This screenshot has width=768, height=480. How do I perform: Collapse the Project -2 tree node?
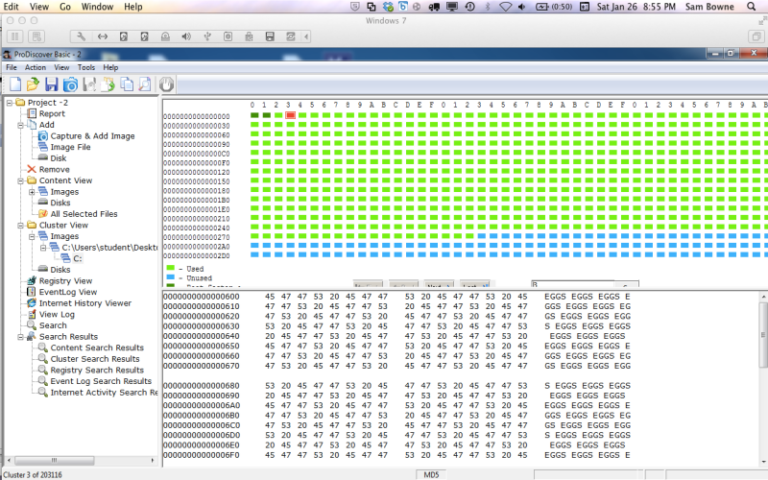(x=9, y=103)
